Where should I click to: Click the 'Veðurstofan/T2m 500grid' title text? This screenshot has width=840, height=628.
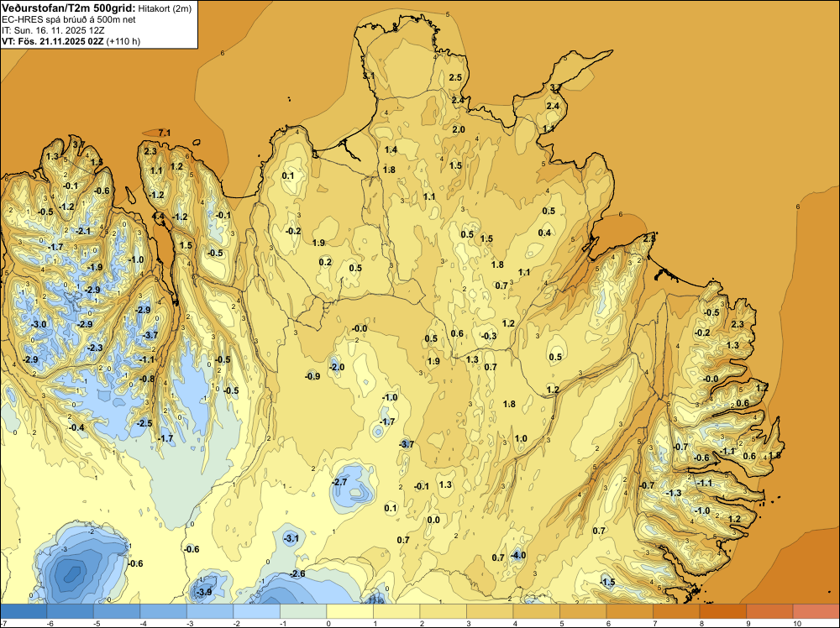(x=69, y=8)
